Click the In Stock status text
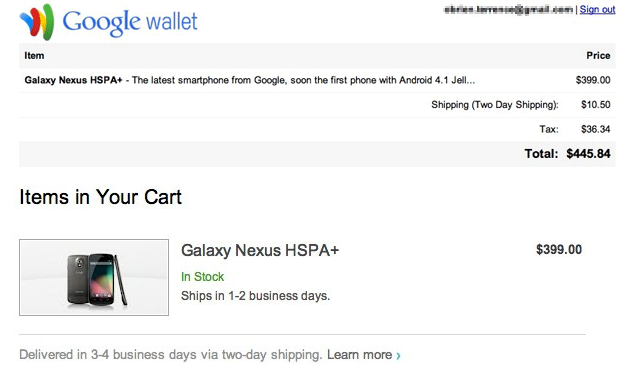Screen dimensions: 635x375 click(x=202, y=277)
